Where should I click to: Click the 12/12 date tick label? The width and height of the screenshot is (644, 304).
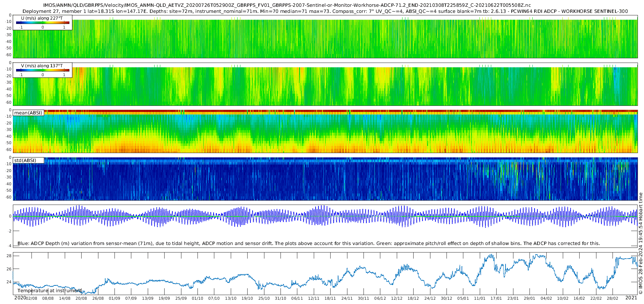[397, 298]
